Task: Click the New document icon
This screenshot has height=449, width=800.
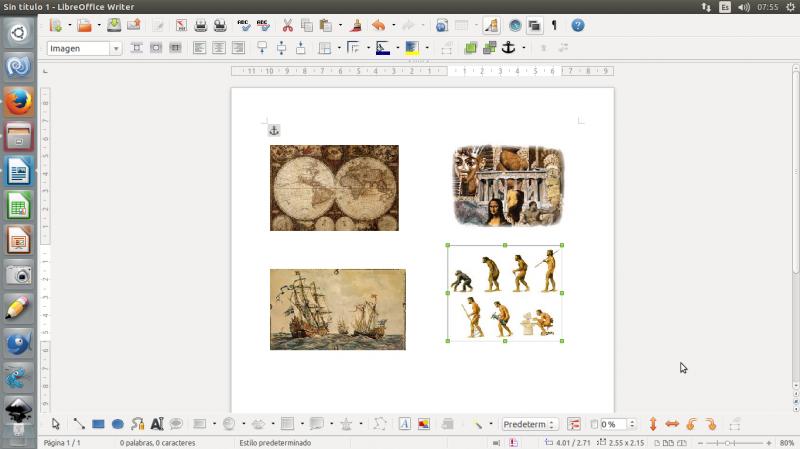Action: pos(56,26)
